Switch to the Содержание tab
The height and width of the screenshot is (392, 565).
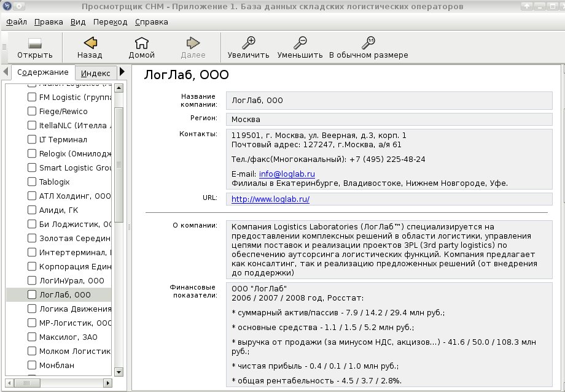coord(43,72)
